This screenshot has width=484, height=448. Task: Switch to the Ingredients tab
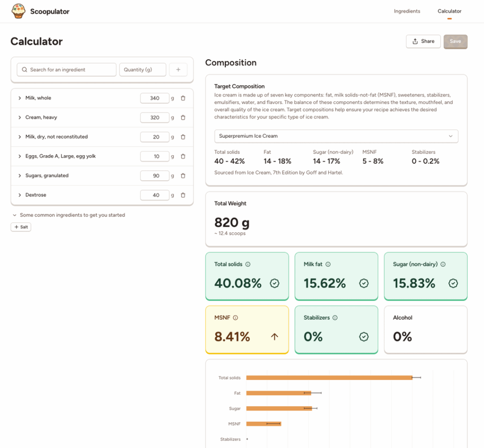[x=407, y=11]
